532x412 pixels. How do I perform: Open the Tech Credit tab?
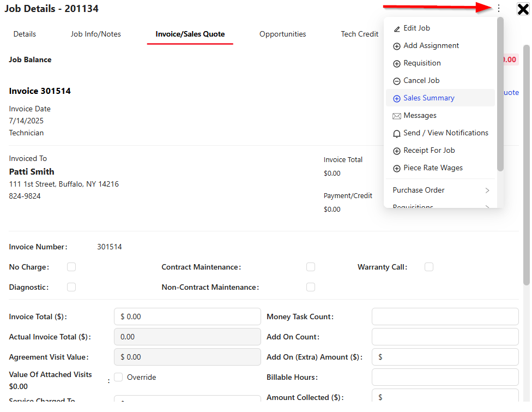[359, 34]
